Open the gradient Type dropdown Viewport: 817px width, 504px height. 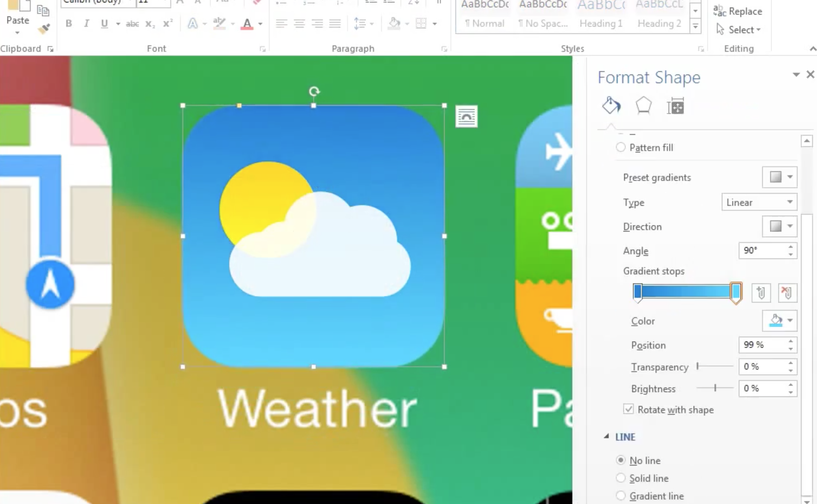(759, 202)
